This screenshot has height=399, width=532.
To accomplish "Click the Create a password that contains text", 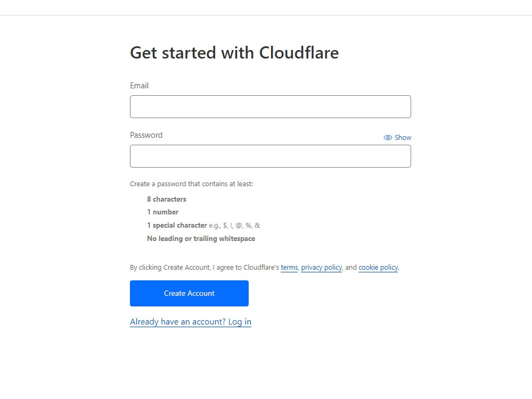I will pos(191,184).
